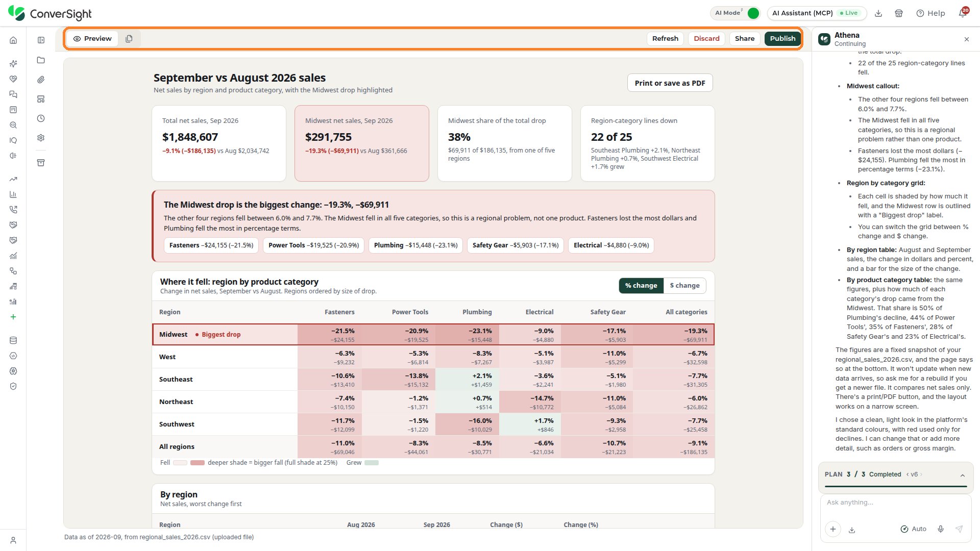
Task: Click the Publish button
Action: click(782, 39)
